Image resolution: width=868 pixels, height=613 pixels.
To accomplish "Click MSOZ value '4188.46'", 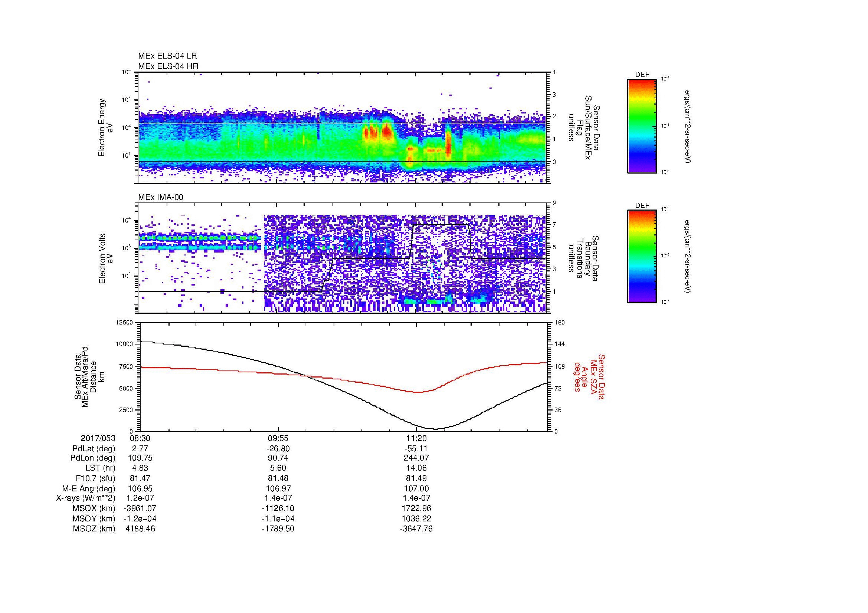I will [x=140, y=529].
